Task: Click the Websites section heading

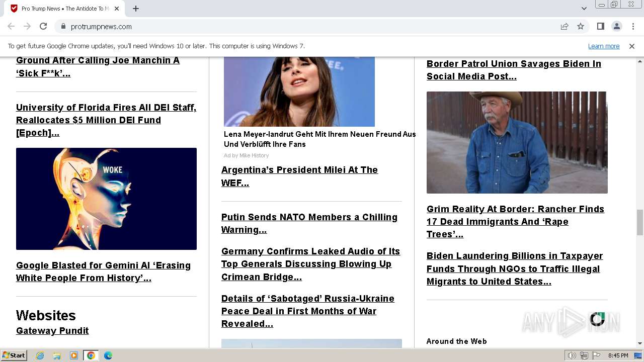Action: tap(46, 315)
